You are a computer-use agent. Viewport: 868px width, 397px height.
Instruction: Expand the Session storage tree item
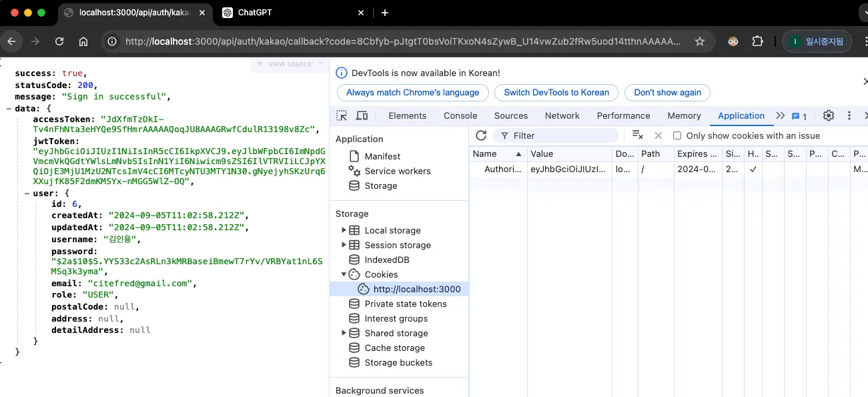click(344, 245)
